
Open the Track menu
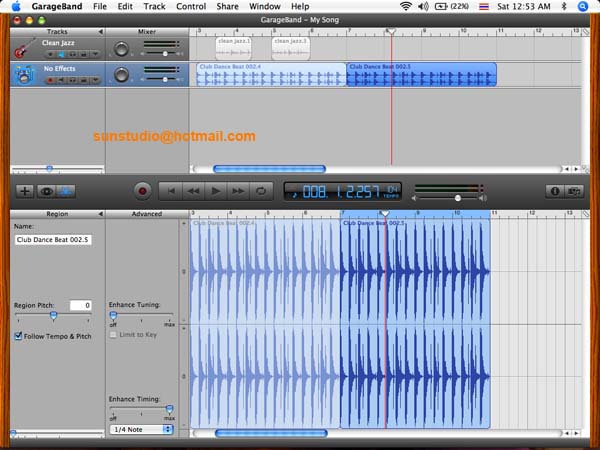[x=155, y=7]
